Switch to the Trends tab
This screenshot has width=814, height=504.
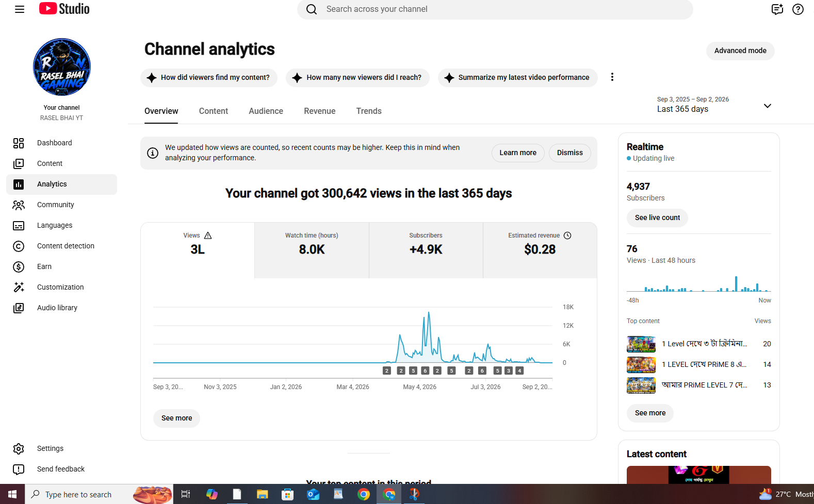369,111
